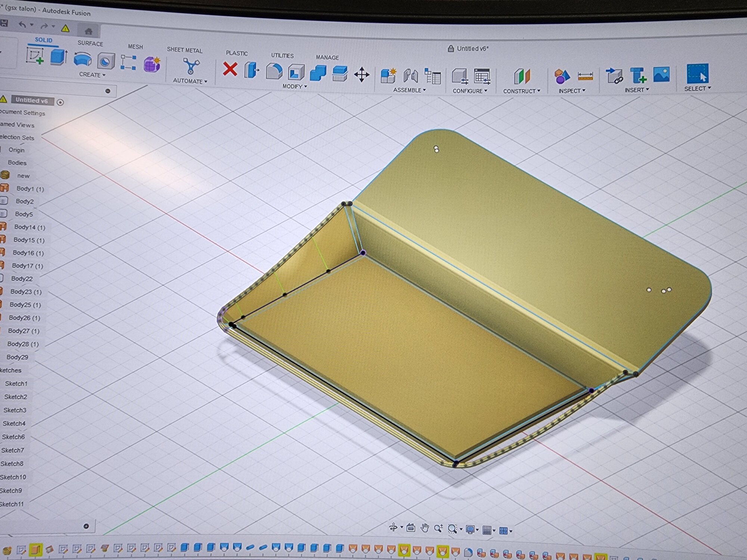747x560 pixels.
Task: Click the Origin folder in browser
Action: (16, 150)
